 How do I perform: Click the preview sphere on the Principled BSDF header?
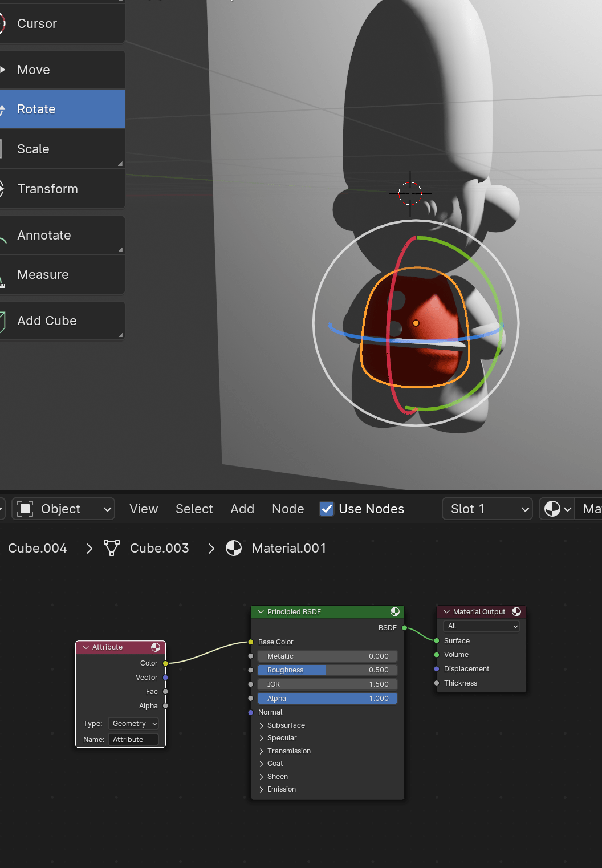click(394, 612)
